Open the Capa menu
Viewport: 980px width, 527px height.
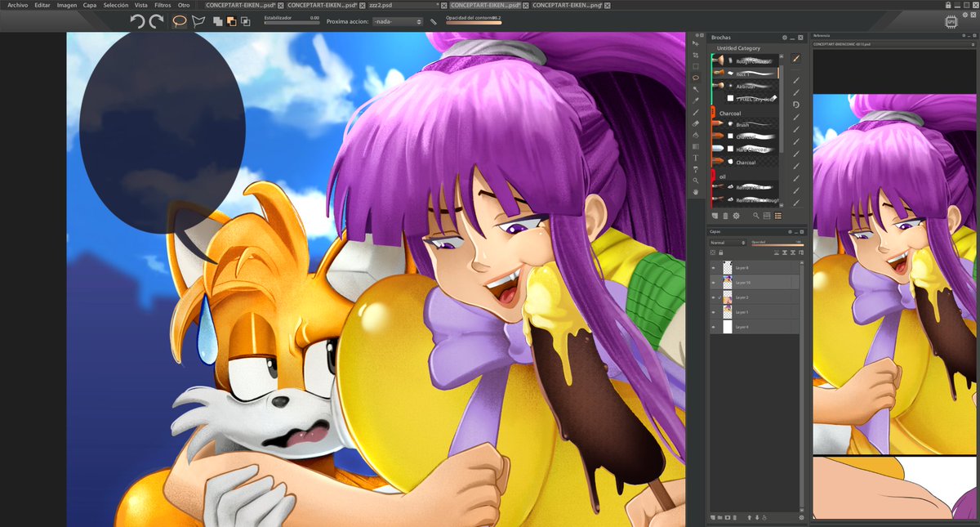90,5
